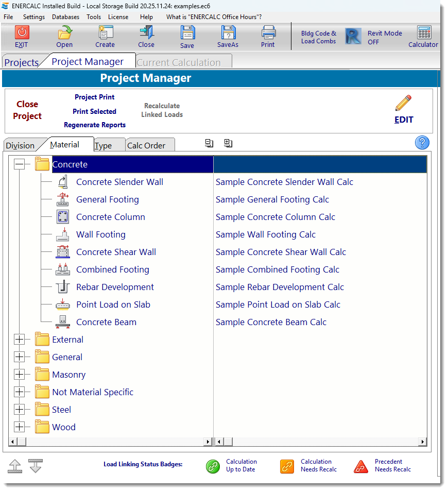
Task: Click the Point Load on Slab icon
Action: 63,304
